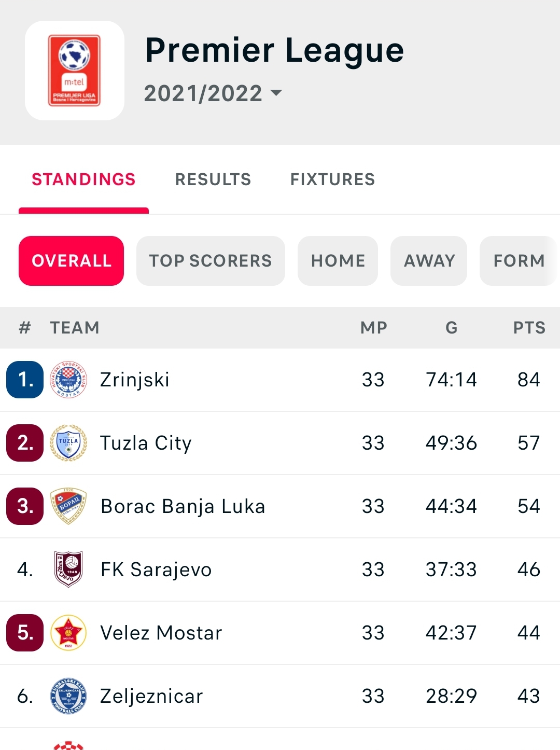Expand the 2021/2022 season dropdown
The height and width of the screenshot is (750, 560).
click(213, 93)
